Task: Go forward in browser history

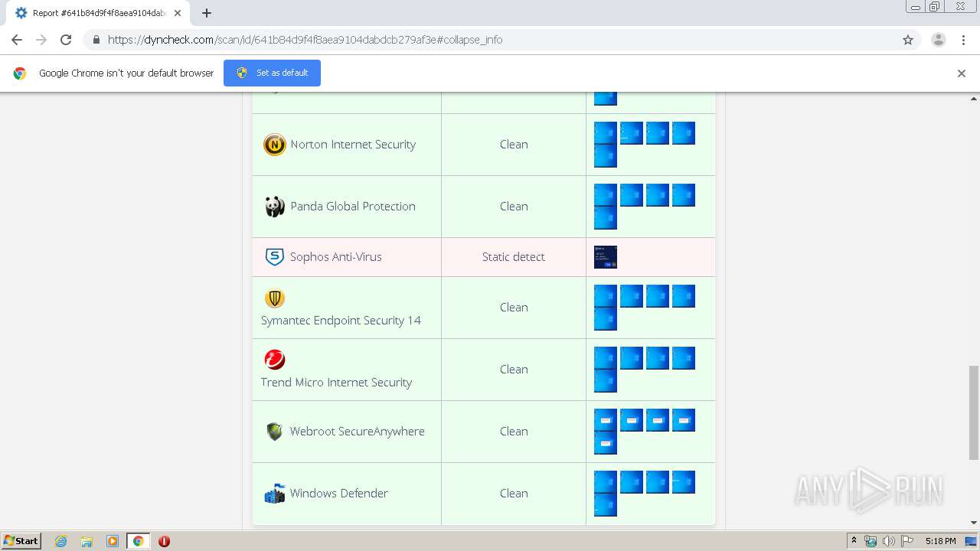Action: [x=41, y=40]
